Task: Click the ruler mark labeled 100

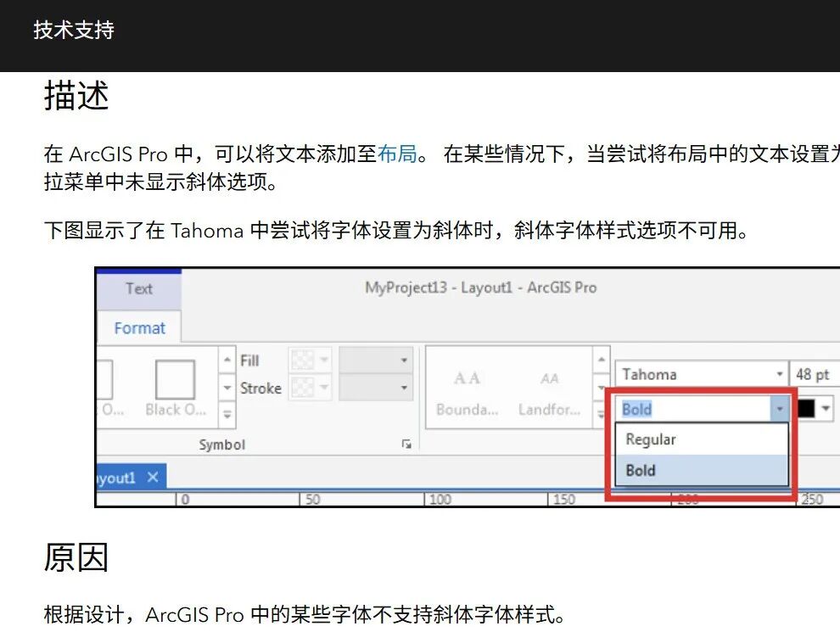Action: (x=440, y=499)
